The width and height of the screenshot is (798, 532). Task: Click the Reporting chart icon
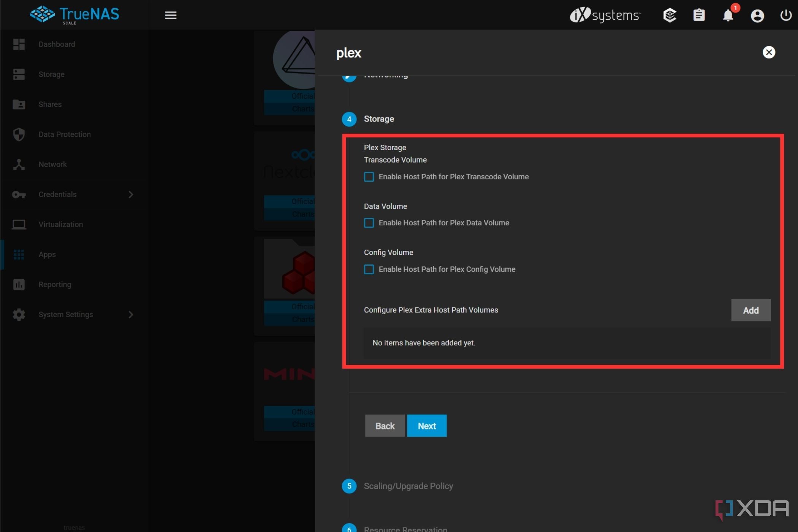coord(19,284)
